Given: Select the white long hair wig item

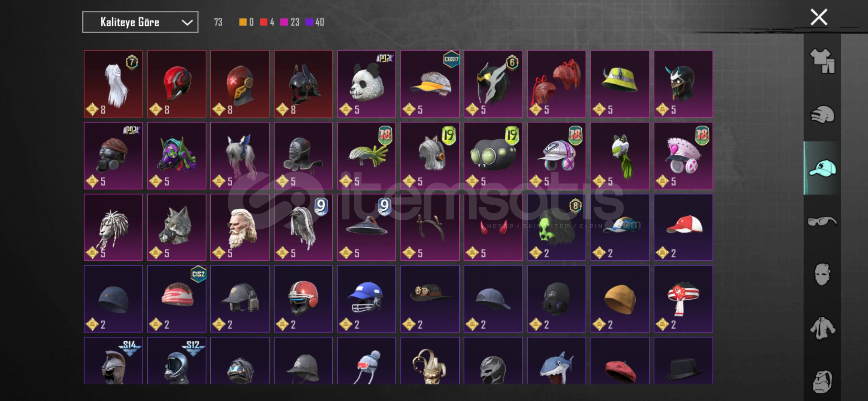Looking at the screenshot, I should point(113,84).
